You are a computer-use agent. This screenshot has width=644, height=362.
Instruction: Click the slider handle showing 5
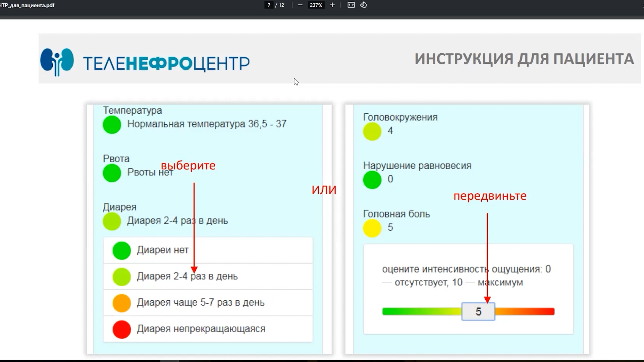pos(478,312)
